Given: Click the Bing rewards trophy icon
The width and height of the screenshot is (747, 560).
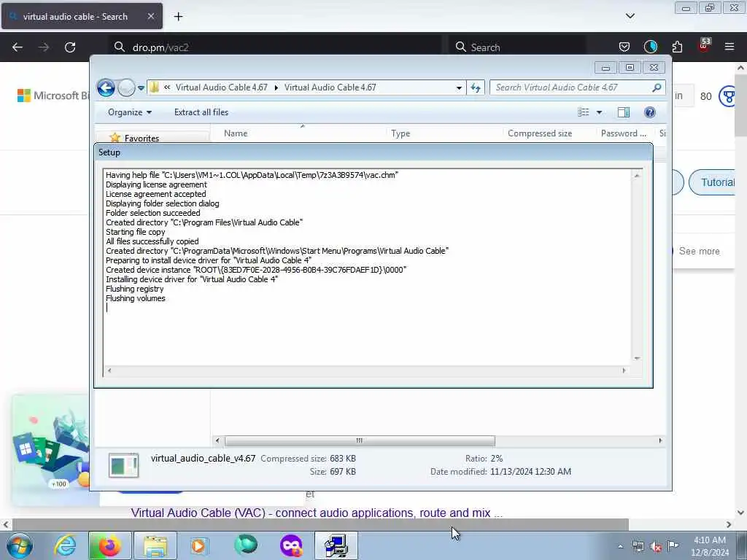Looking at the screenshot, I should click(728, 96).
